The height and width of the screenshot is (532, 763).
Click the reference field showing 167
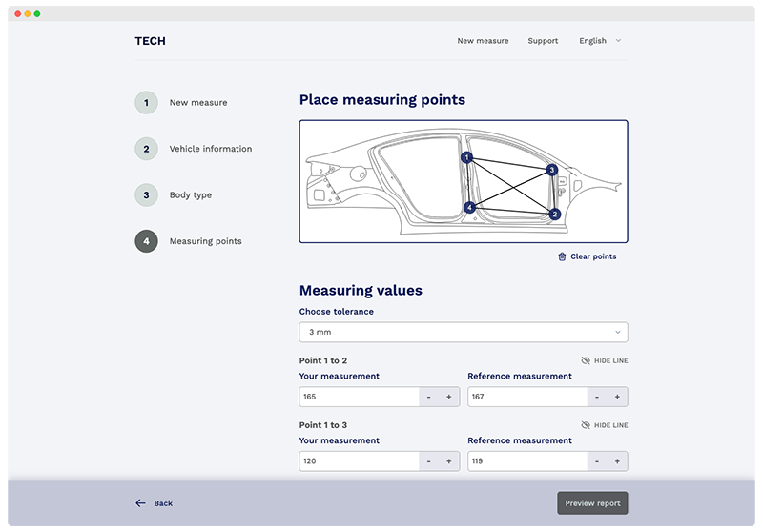point(527,397)
